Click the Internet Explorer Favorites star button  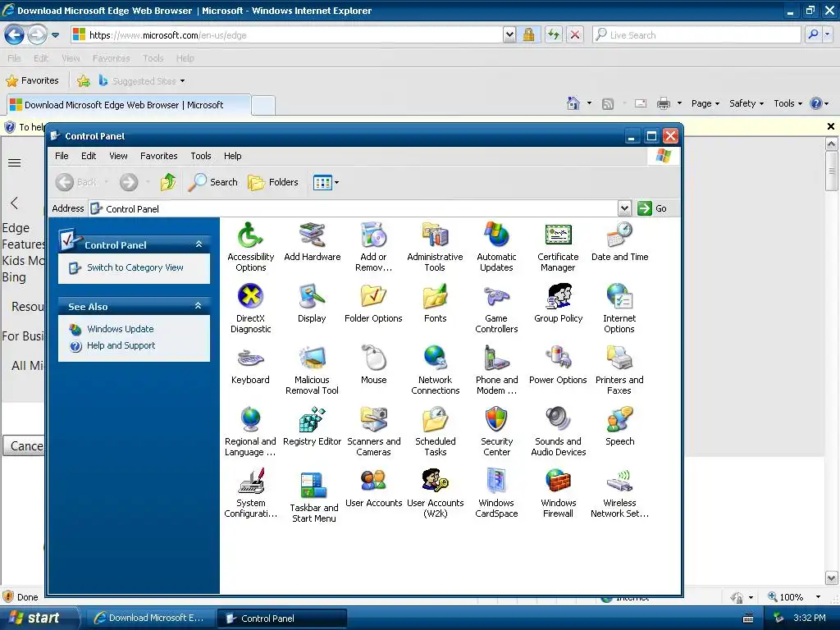(32, 81)
